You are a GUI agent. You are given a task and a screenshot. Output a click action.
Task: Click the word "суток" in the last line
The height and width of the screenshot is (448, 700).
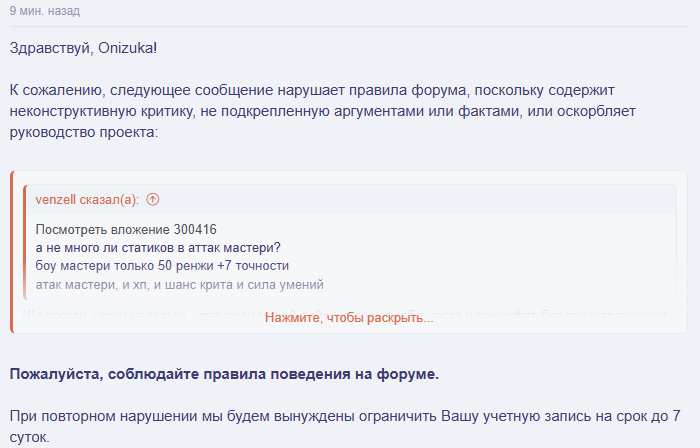click(x=29, y=437)
